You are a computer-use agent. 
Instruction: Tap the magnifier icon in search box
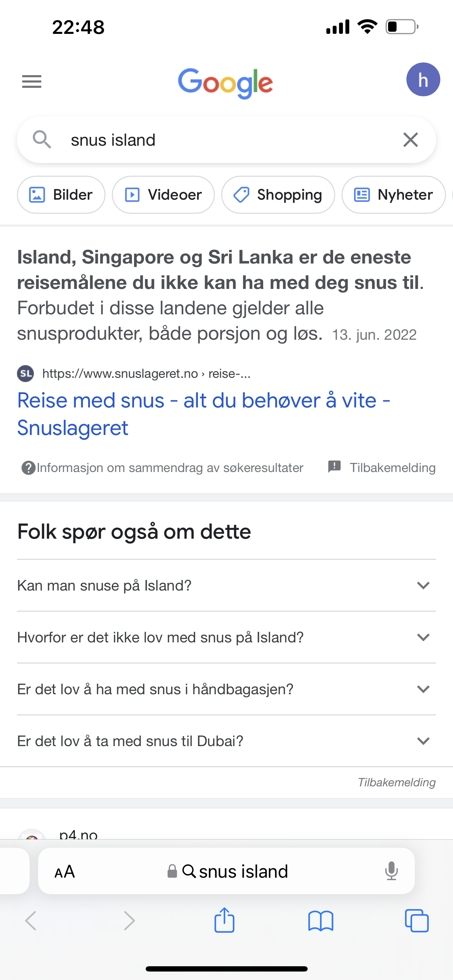[42, 140]
